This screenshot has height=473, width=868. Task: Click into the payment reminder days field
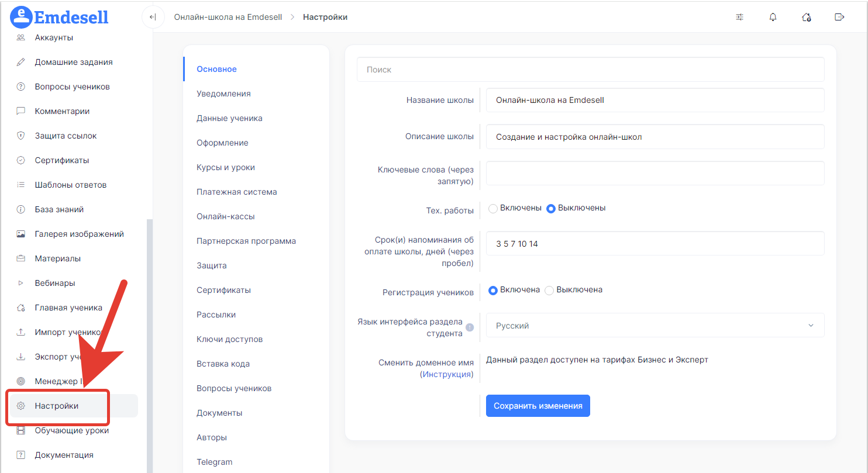pyautogui.click(x=655, y=244)
